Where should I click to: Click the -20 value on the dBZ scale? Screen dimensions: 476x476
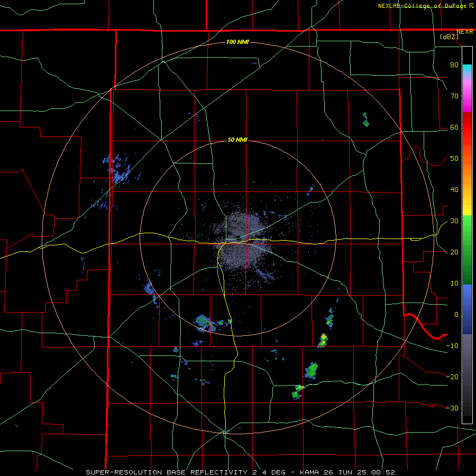coord(452,377)
